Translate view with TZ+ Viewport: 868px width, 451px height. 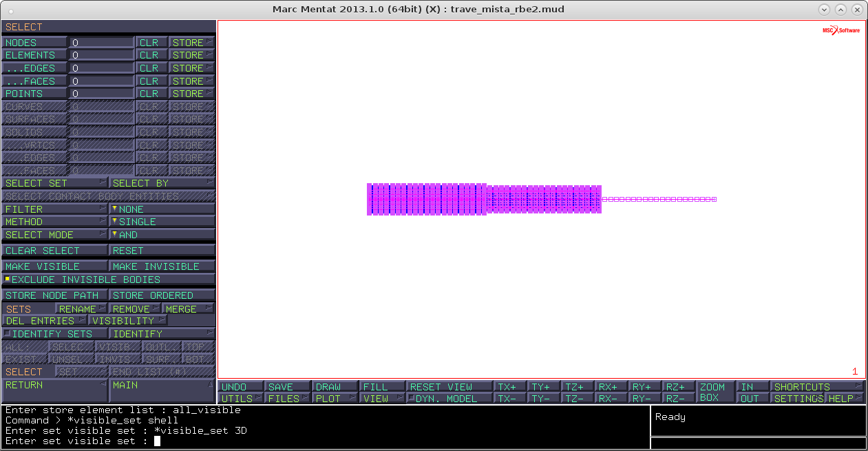pos(578,387)
